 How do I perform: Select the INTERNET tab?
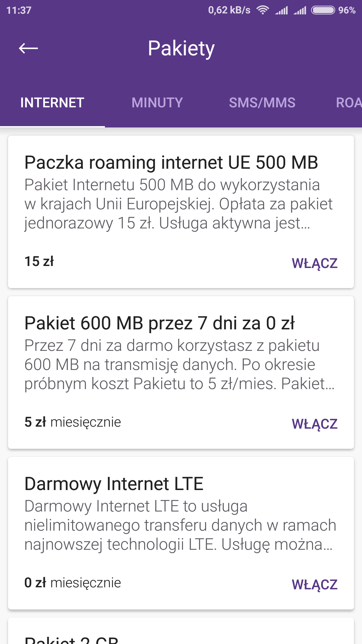[x=52, y=103]
